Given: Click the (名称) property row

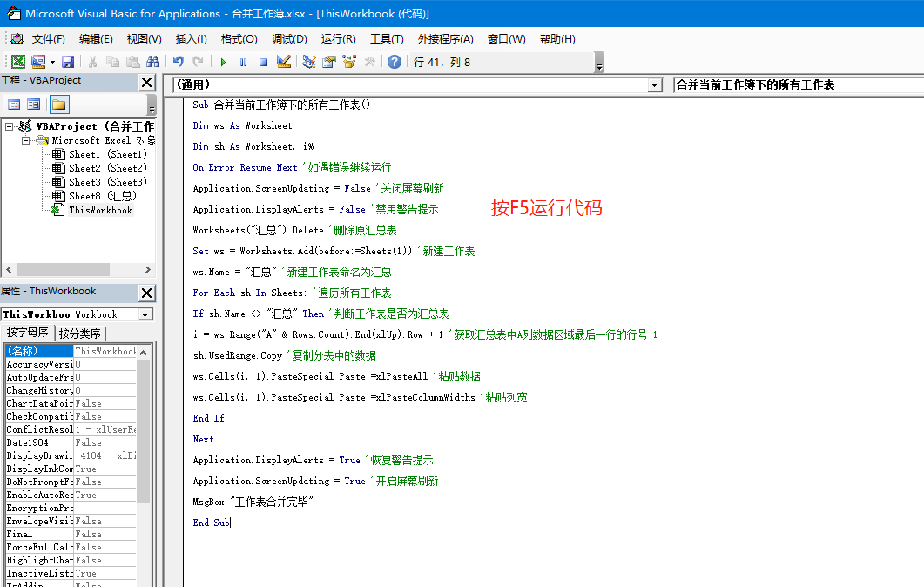Looking at the screenshot, I should 71,351.
